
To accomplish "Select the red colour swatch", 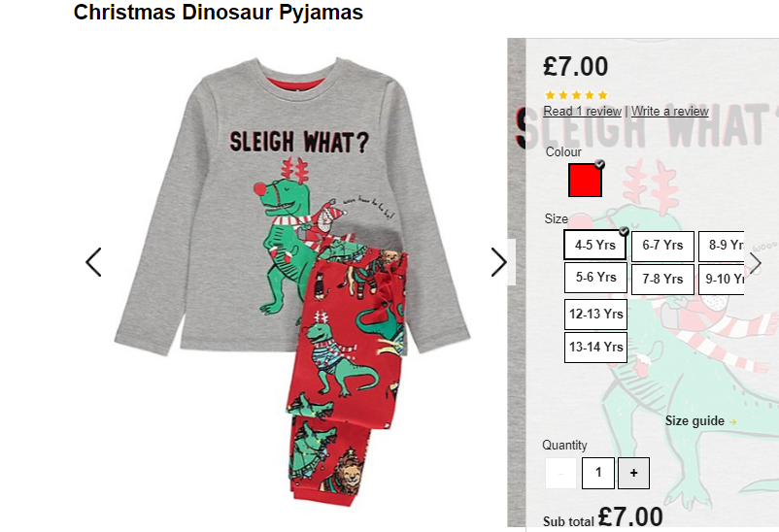I will point(586,181).
